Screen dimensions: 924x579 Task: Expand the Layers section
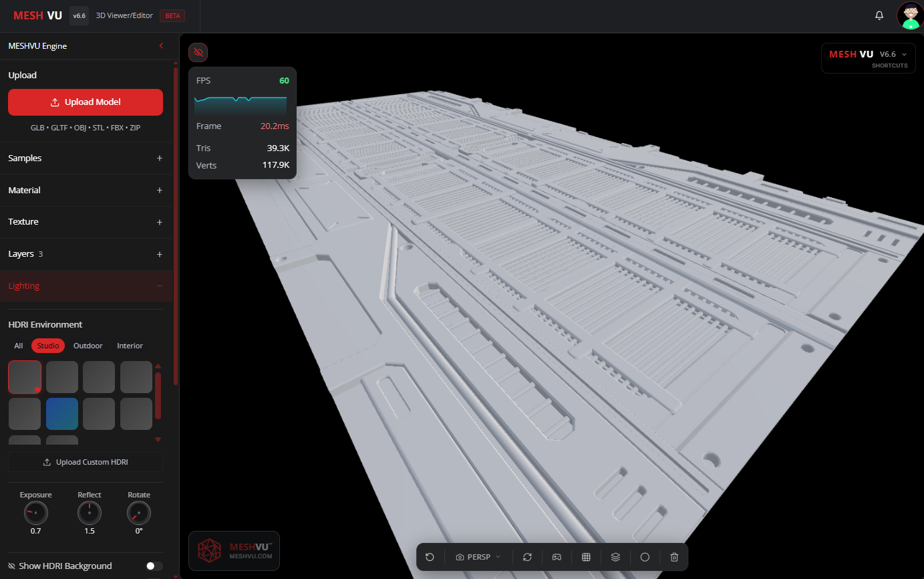coord(86,254)
